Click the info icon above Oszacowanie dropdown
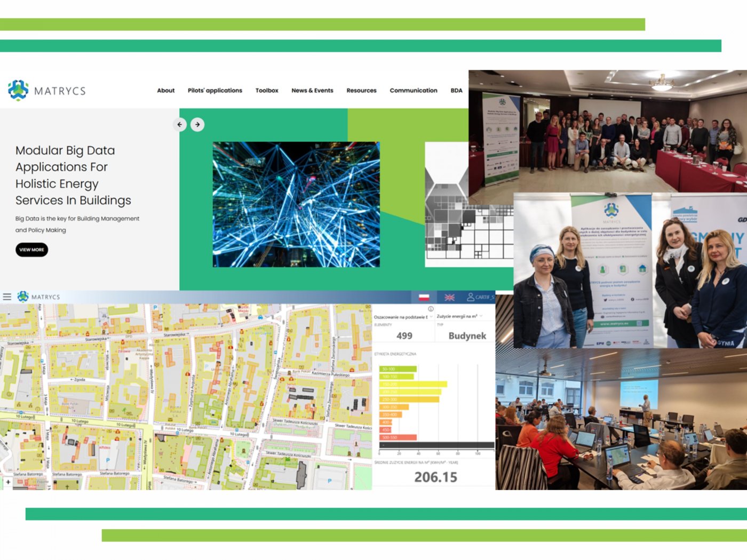The width and height of the screenshot is (747, 560). pos(431,309)
